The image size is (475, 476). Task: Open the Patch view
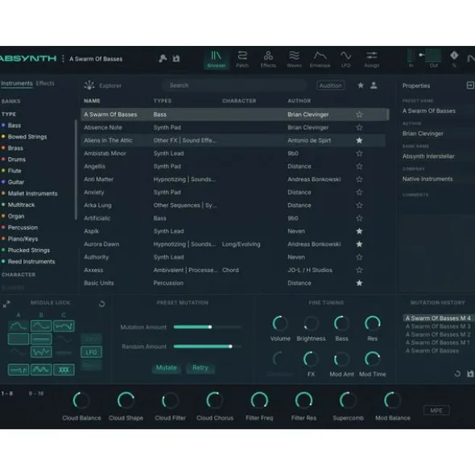click(x=242, y=59)
